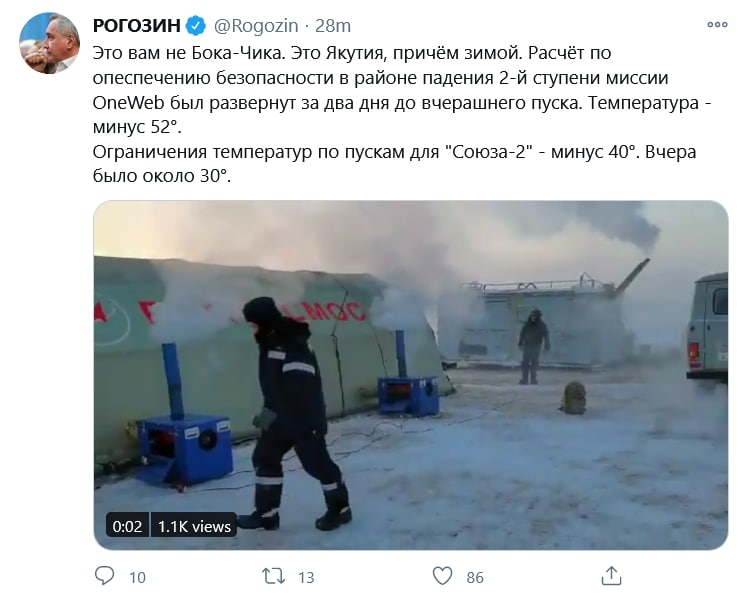Click the reply count 10

pyautogui.click(x=137, y=578)
